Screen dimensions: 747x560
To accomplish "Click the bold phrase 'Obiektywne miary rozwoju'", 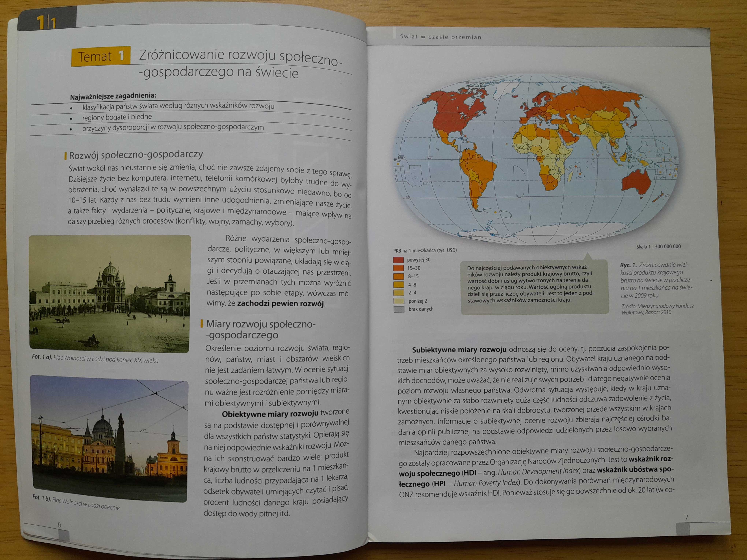I will point(270,413).
